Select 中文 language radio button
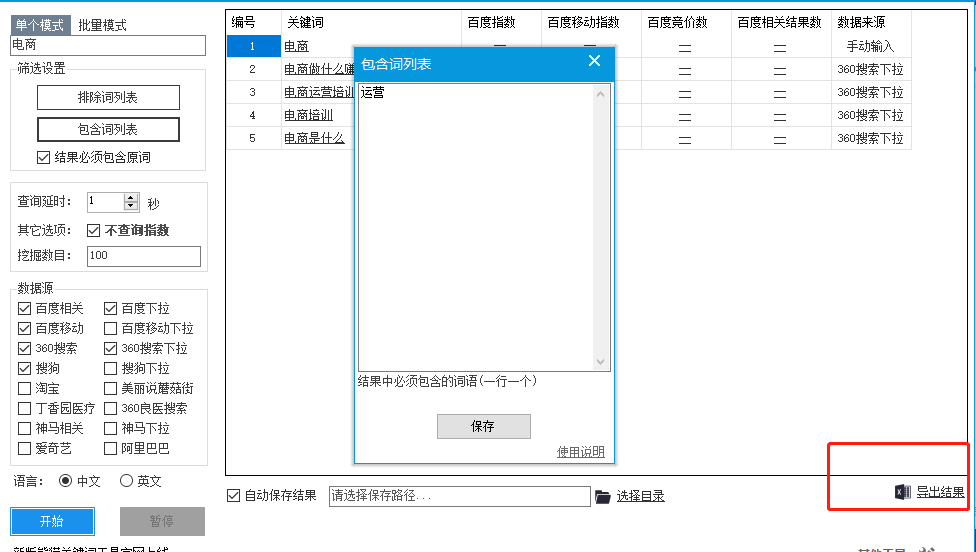This screenshot has height=552, width=976. (x=65, y=481)
